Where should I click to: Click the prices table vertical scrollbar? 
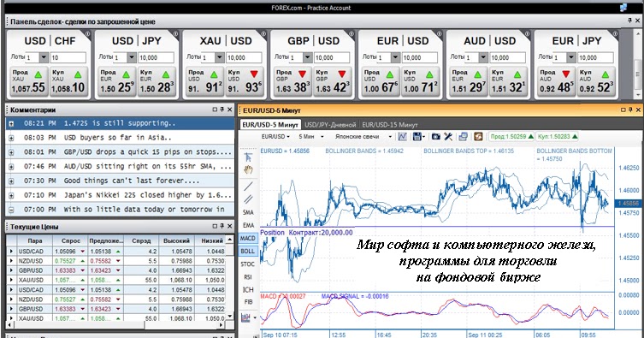click(x=230, y=278)
